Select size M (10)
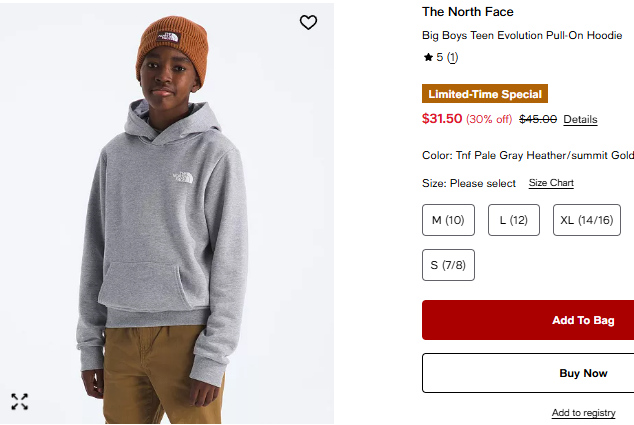The image size is (634, 425). (x=448, y=220)
